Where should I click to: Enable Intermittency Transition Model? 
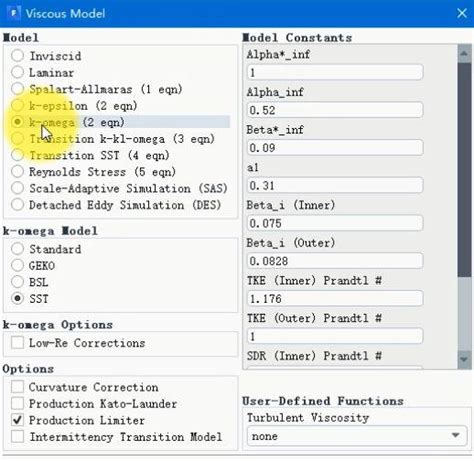tap(17, 437)
